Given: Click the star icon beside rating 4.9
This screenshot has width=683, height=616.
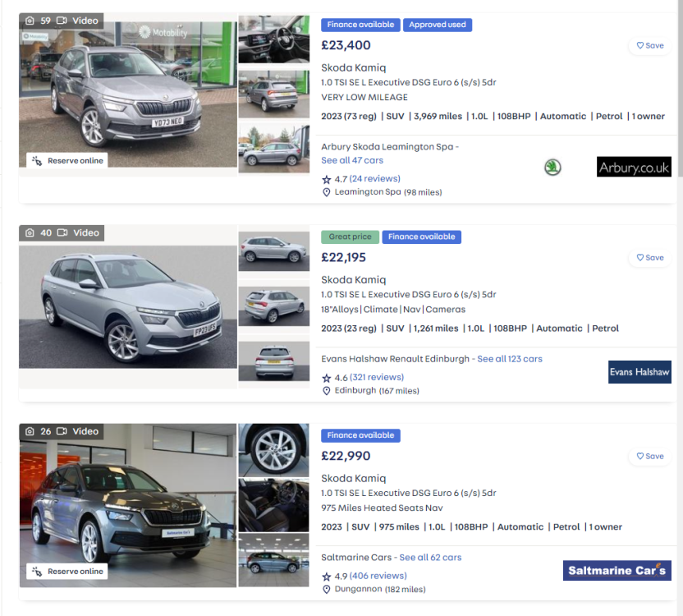Looking at the screenshot, I should point(326,577).
